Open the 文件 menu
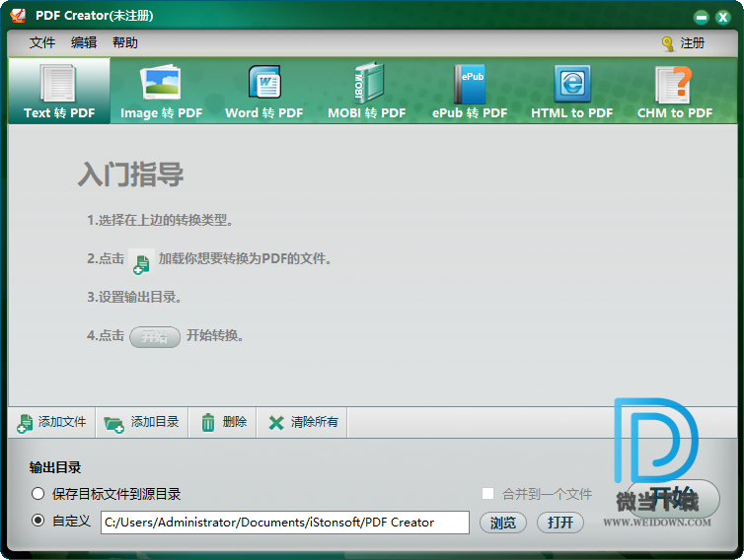744x560 pixels. [42, 42]
